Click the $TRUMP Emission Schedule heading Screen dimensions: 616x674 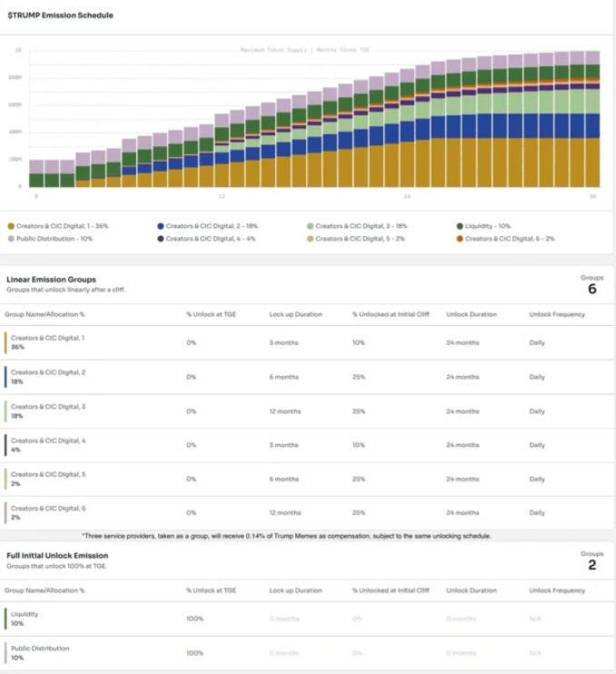click(60, 15)
